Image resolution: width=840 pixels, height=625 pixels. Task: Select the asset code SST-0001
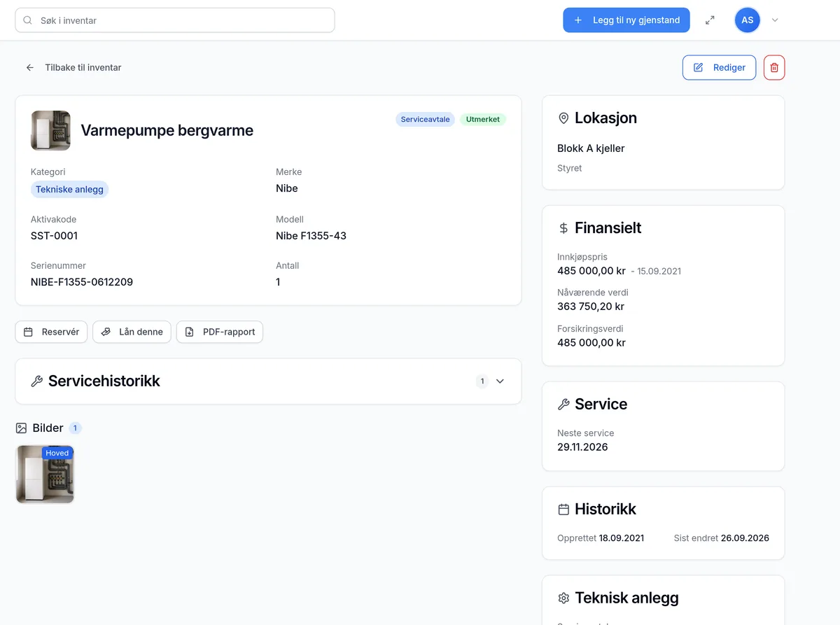click(x=54, y=236)
